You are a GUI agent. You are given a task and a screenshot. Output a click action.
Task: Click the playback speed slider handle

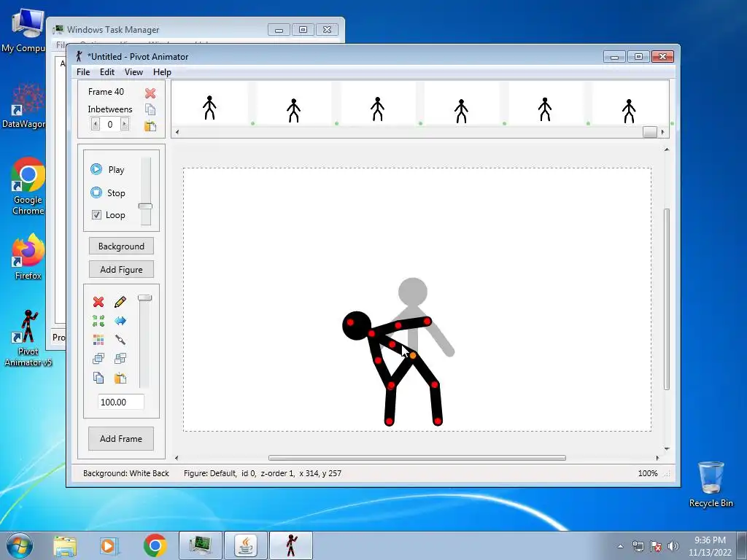[x=145, y=206]
